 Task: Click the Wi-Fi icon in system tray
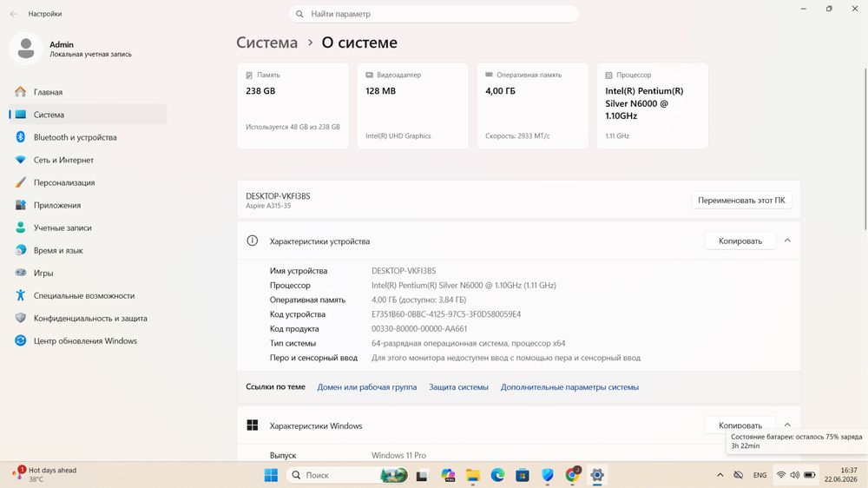(x=781, y=475)
